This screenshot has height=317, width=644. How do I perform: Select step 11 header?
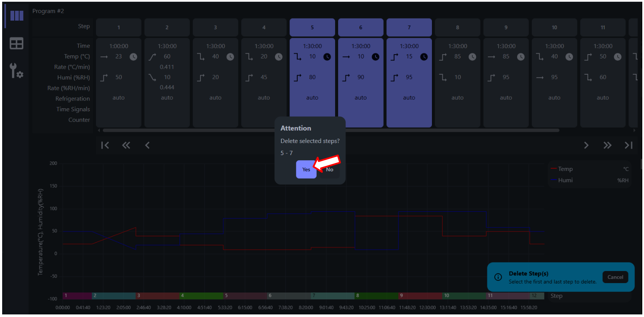[603, 27]
